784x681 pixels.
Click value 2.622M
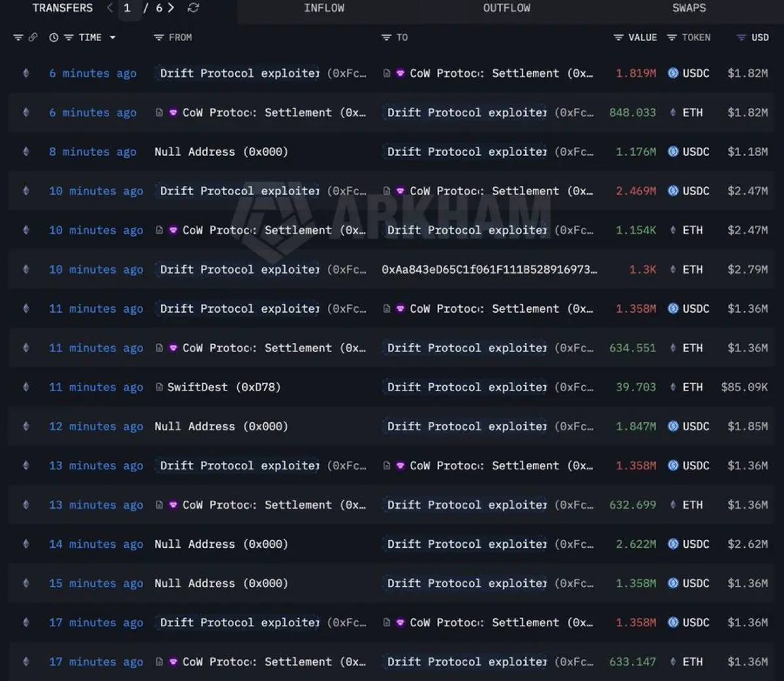coord(636,544)
